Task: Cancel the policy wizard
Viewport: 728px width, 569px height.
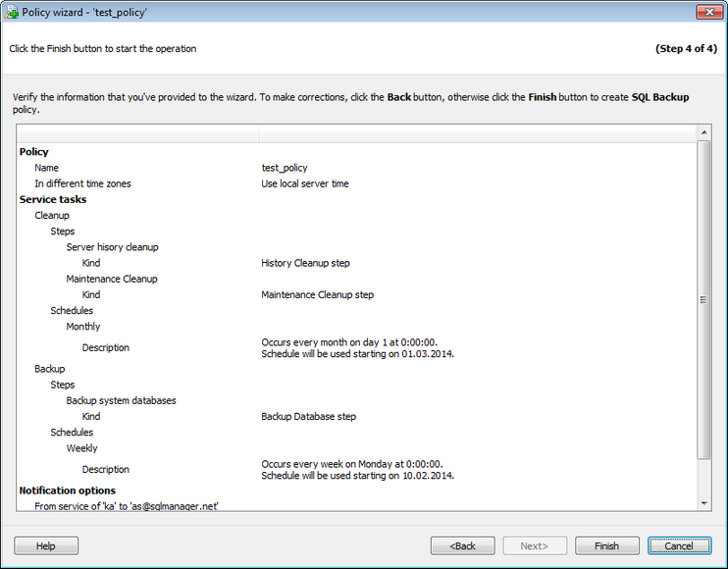Action: 678,545
